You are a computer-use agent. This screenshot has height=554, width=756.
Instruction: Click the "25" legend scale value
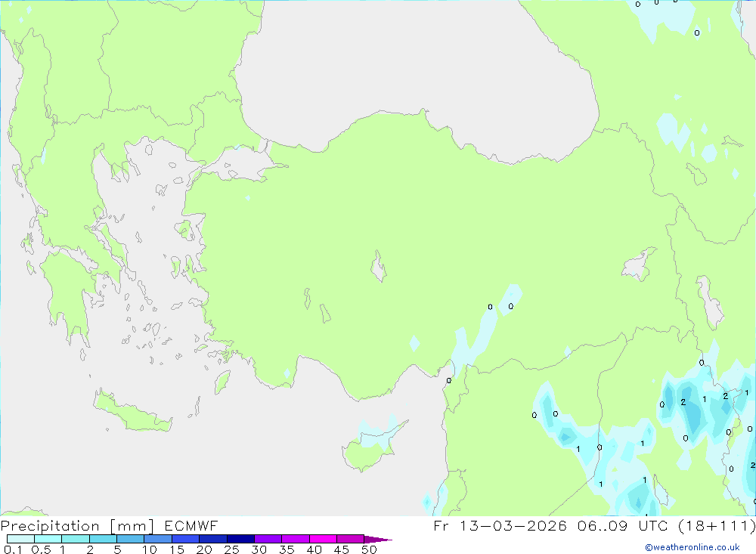click(231, 549)
